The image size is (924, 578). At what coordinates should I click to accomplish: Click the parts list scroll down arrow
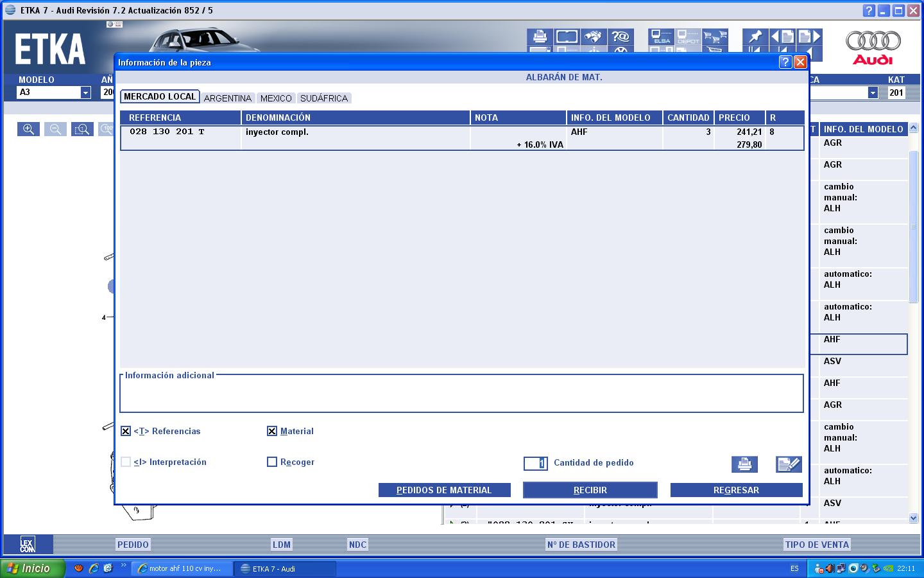(x=914, y=518)
